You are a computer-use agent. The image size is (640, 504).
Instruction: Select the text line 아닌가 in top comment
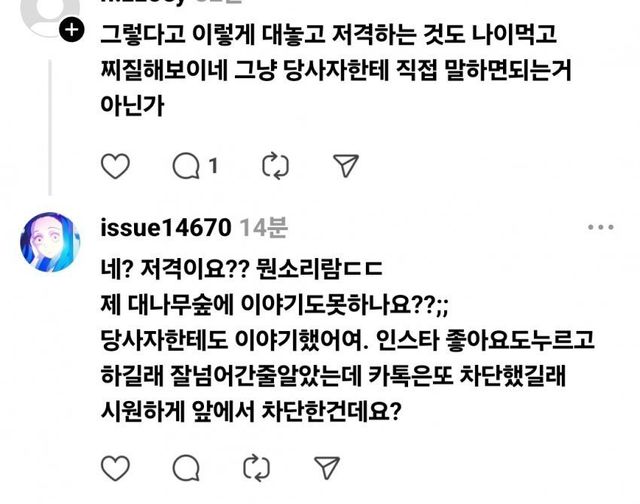132,106
